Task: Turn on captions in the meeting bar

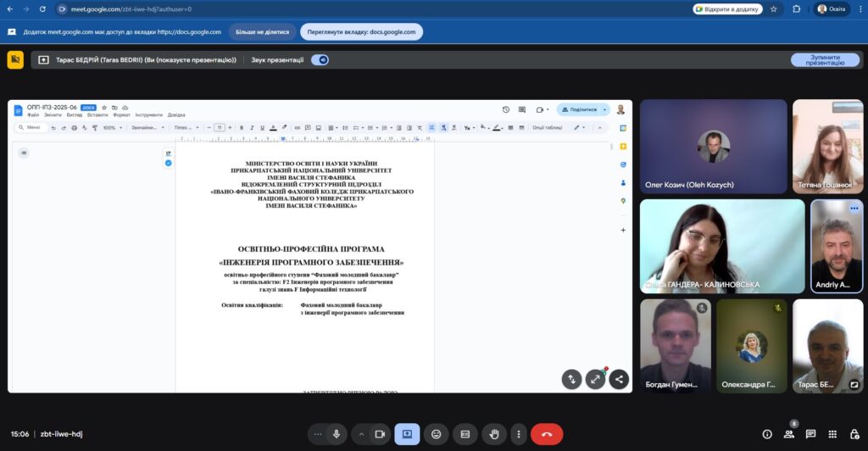Action: point(465,434)
